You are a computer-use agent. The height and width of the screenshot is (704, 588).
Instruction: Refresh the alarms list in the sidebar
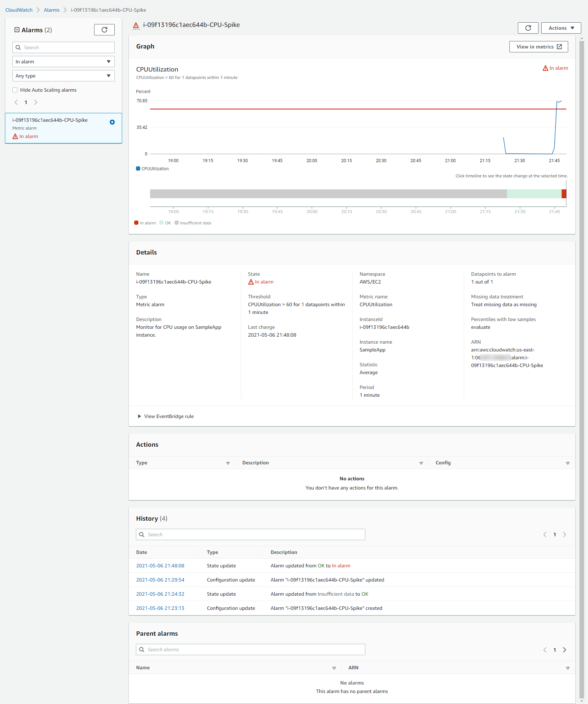104,30
